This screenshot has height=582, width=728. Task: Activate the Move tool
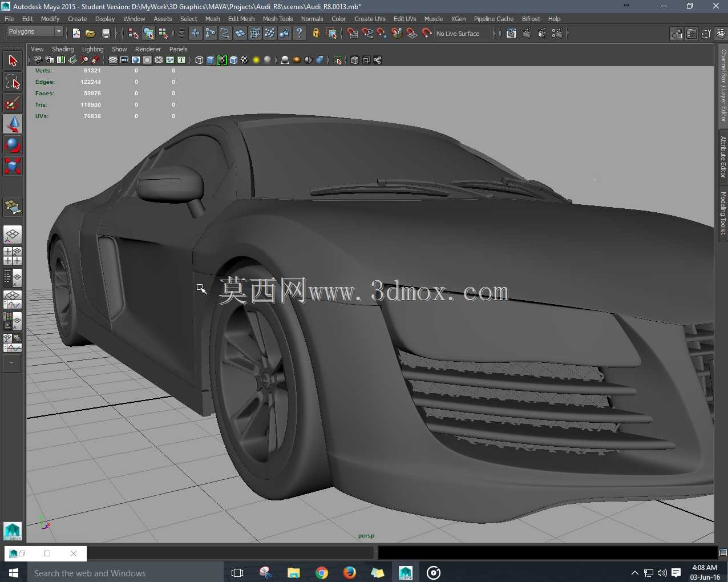13,124
